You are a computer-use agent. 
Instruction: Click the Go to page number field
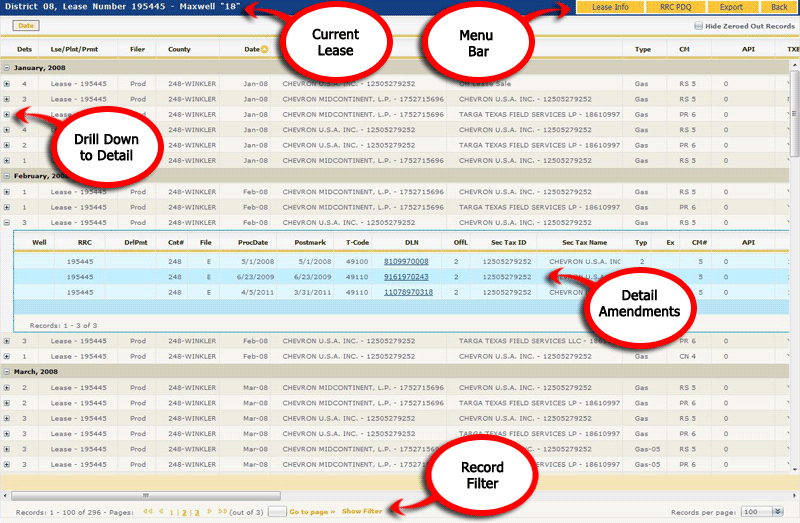click(x=277, y=511)
